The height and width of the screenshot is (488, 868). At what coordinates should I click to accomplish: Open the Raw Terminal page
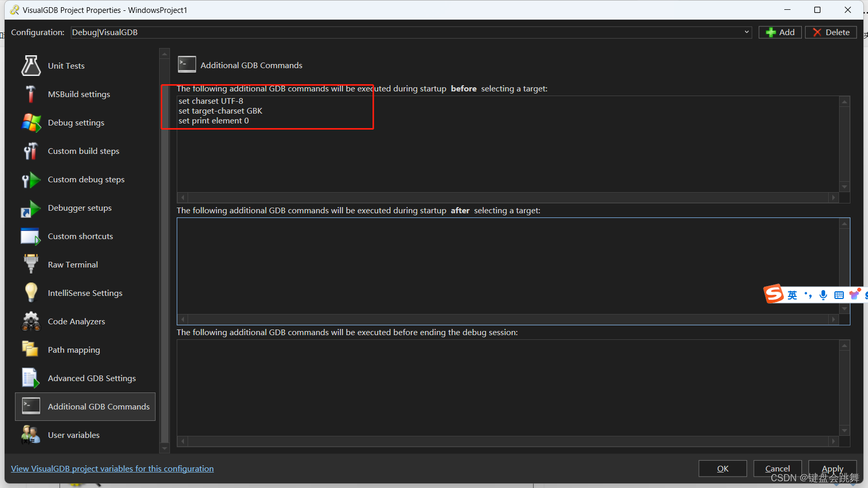[x=85, y=264]
